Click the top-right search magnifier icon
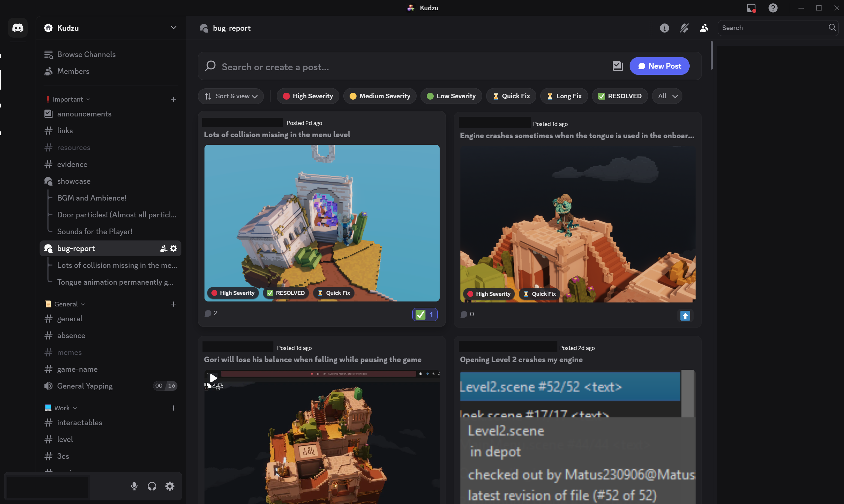Image resolution: width=844 pixels, height=504 pixels. tap(832, 27)
